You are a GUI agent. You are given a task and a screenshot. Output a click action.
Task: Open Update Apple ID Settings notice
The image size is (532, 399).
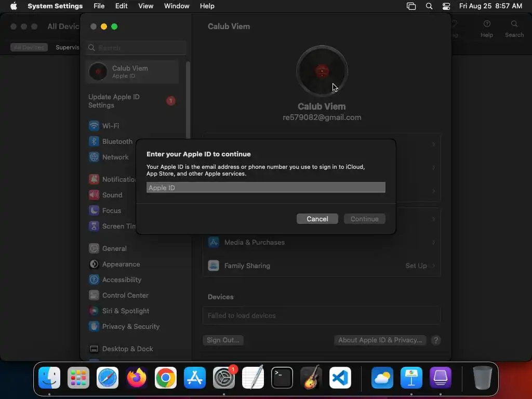[x=132, y=101]
